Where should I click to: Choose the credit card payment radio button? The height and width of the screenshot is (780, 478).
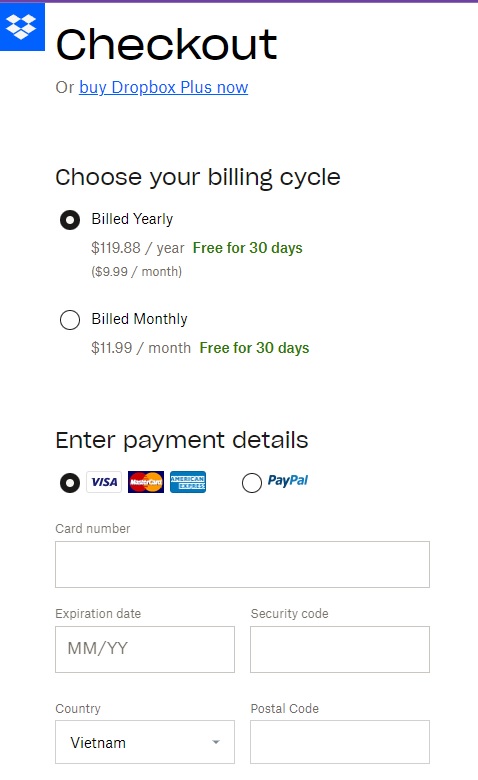(x=70, y=483)
